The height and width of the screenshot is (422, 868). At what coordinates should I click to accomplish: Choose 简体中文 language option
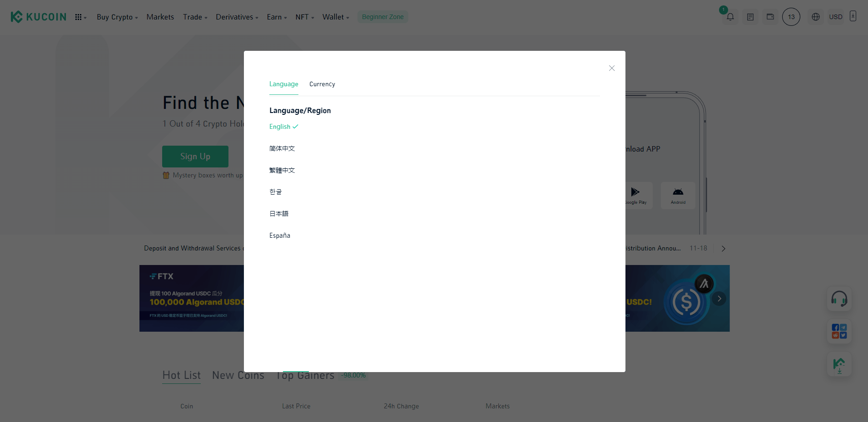[x=282, y=148]
